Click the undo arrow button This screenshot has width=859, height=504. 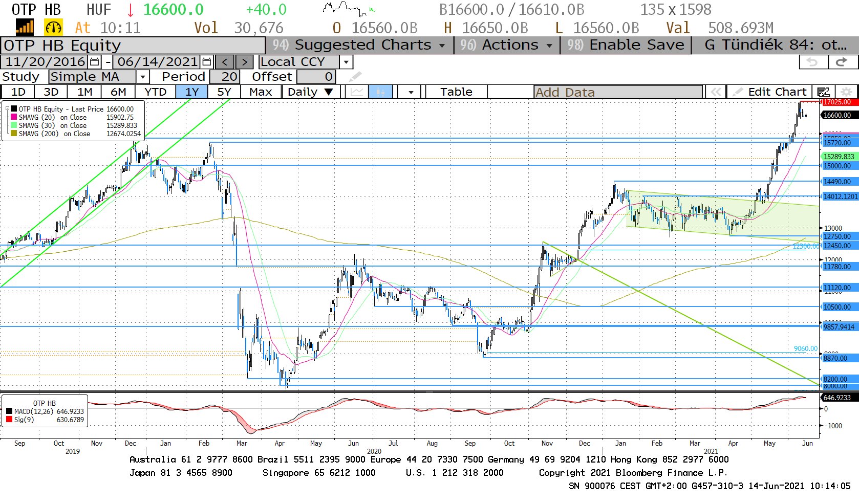click(x=813, y=62)
